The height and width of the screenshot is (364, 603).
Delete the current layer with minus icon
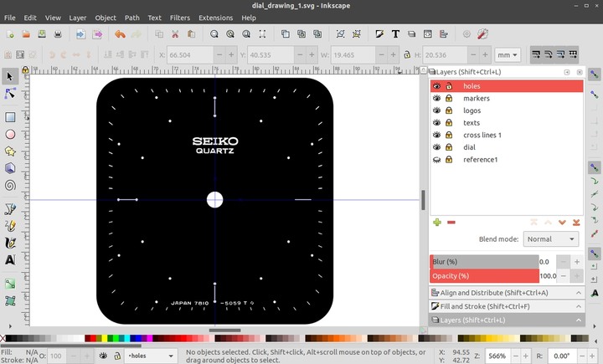click(x=451, y=223)
